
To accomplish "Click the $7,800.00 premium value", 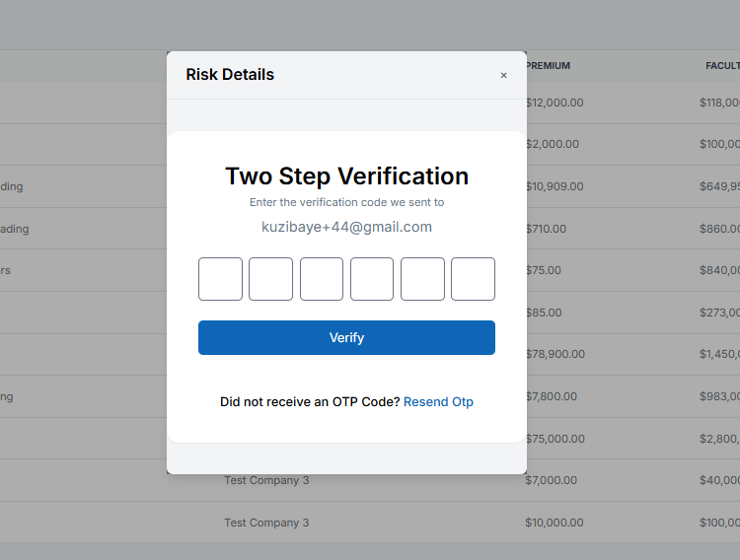I will 552,396.
